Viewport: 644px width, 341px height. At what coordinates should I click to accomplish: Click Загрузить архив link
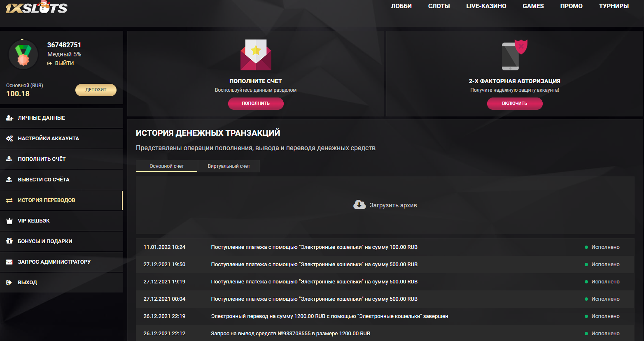[393, 205]
